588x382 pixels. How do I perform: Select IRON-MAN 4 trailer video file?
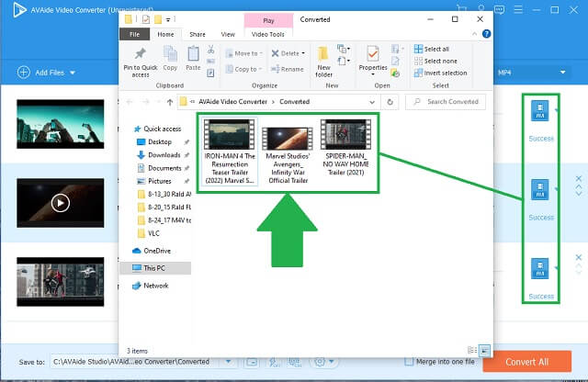pos(230,152)
